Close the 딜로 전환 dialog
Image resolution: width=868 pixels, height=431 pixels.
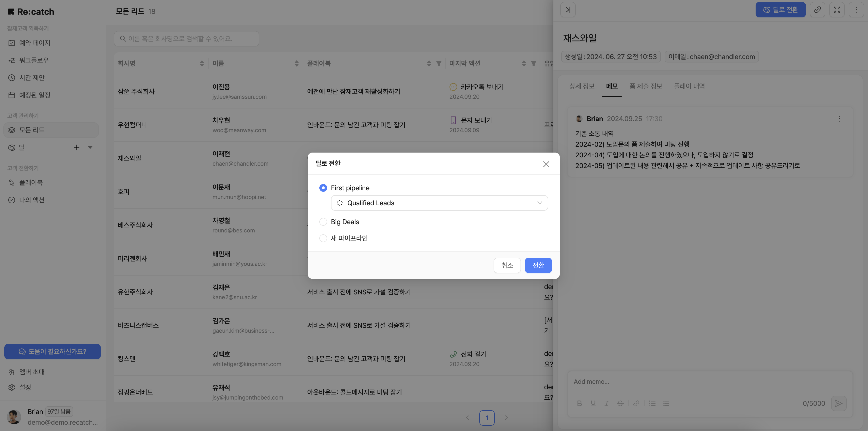[x=546, y=164]
